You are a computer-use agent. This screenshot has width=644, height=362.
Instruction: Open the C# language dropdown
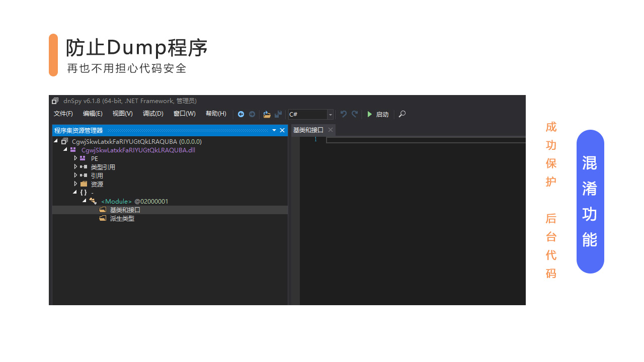331,114
